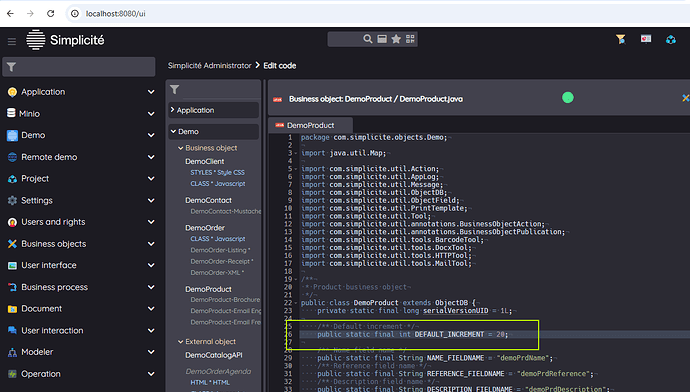The width and height of the screenshot is (690, 392).
Task: Open DemoOrder-Listing * file
Action: 220,250
